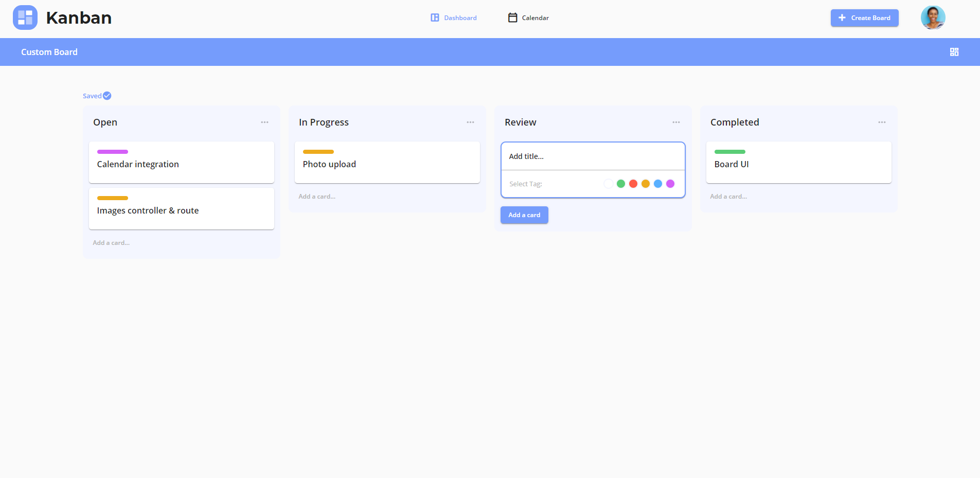Viewport: 980px width, 478px height.
Task: Click the Add title input field
Action: click(592, 156)
